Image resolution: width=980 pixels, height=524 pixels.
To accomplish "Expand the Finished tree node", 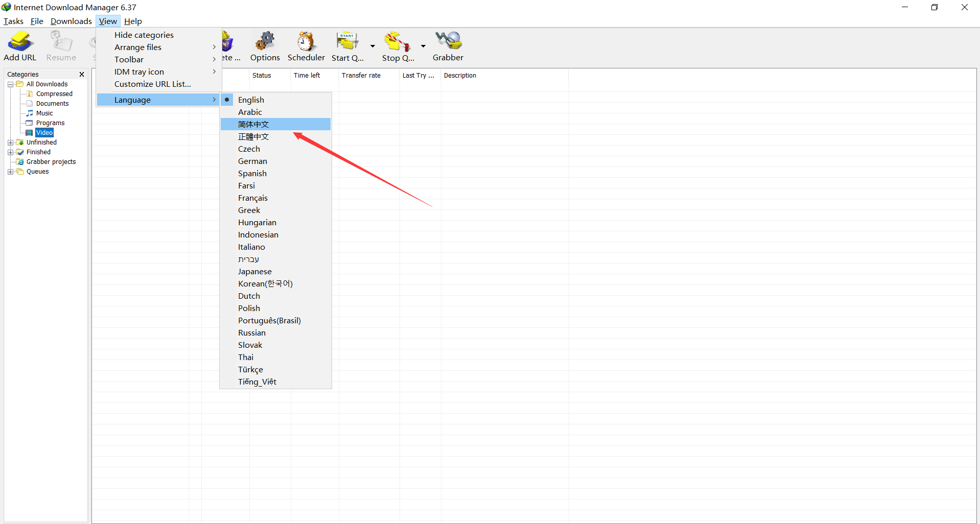I will pos(10,152).
